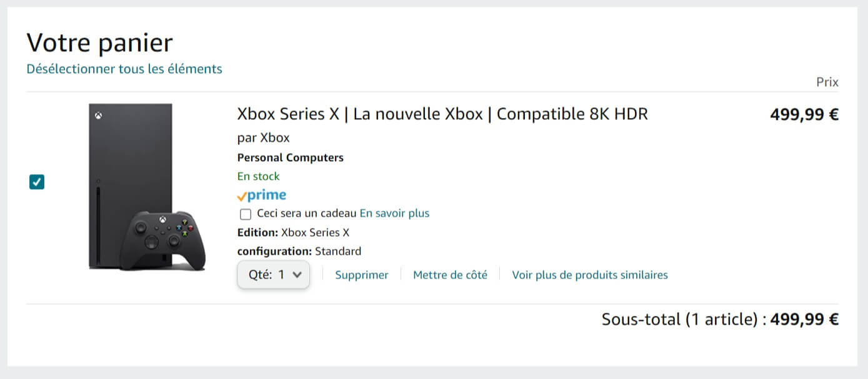This screenshot has width=868, height=379.
Task: Click "Désélectionner tous les éléments" link
Action: click(124, 69)
